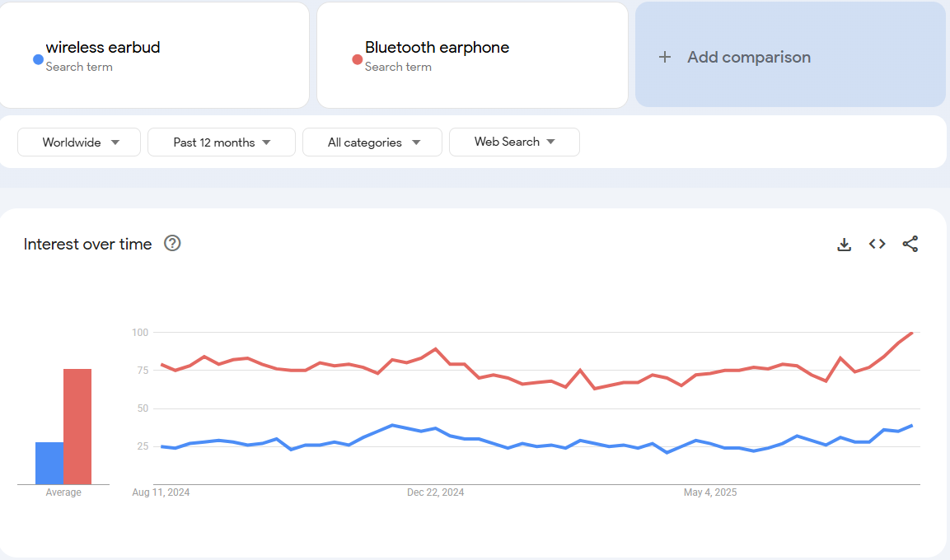The width and height of the screenshot is (950, 560).
Task: Select the Bluetooth earphone search term card
Action: (x=472, y=54)
